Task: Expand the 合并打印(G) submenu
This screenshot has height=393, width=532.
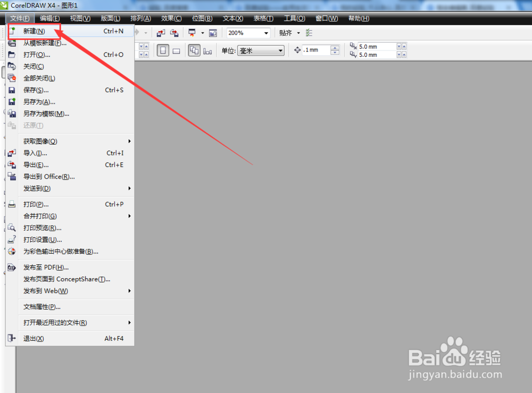Action: click(x=129, y=216)
